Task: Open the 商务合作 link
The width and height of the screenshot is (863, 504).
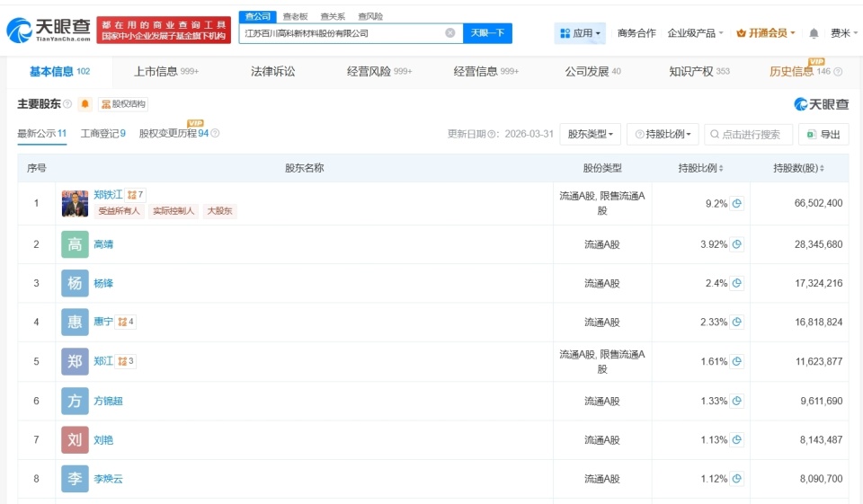Action: (x=636, y=33)
